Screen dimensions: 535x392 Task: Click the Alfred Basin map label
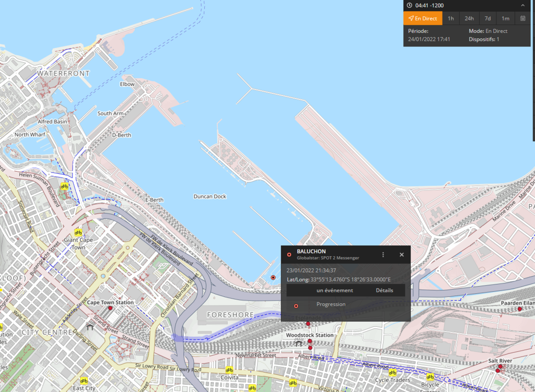coord(53,122)
